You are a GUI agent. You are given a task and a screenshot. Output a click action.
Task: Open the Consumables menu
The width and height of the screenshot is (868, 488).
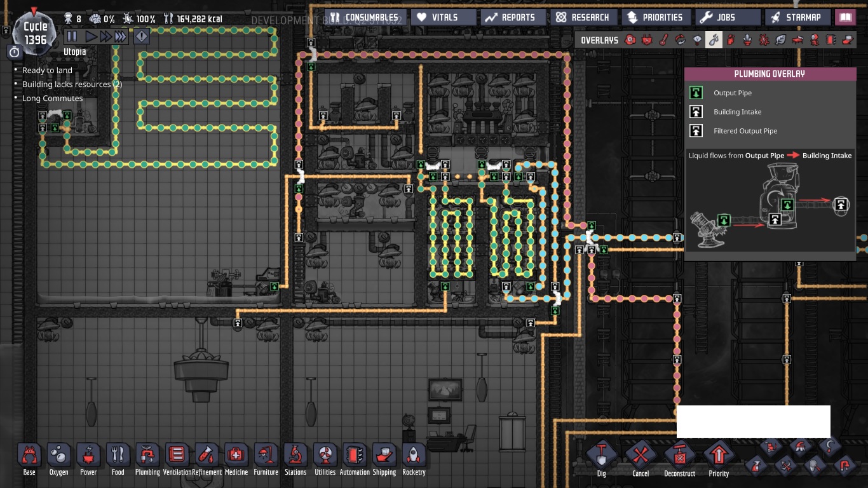pos(364,17)
